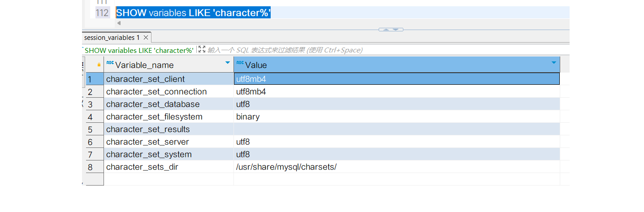Click the /usr/share/mysql/charsets/ value cell
The height and width of the screenshot is (212, 644).
click(x=397, y=167)
